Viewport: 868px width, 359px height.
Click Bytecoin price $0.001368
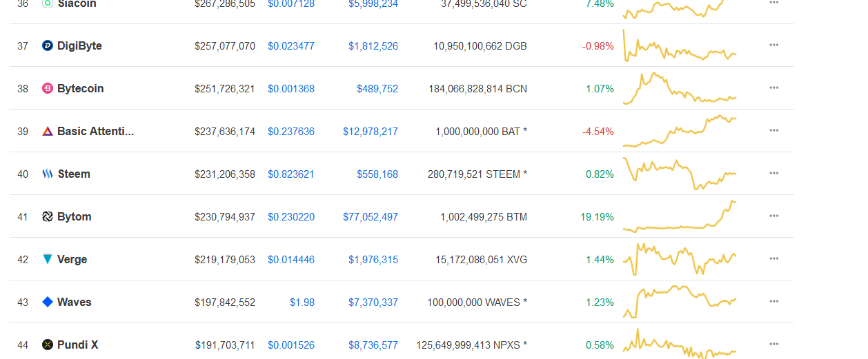(291, 89)
